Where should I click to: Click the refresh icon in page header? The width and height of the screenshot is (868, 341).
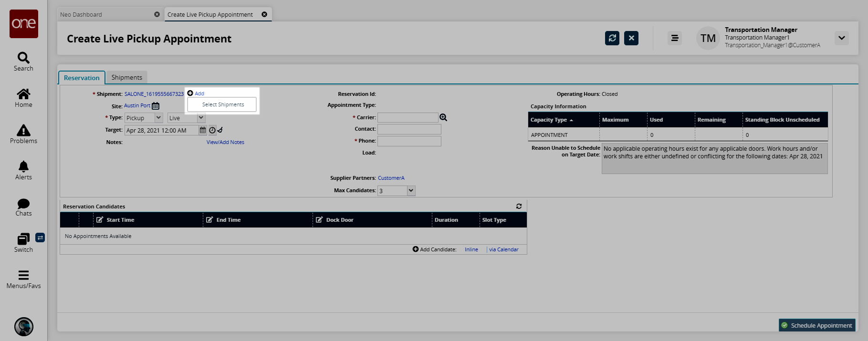612,38
